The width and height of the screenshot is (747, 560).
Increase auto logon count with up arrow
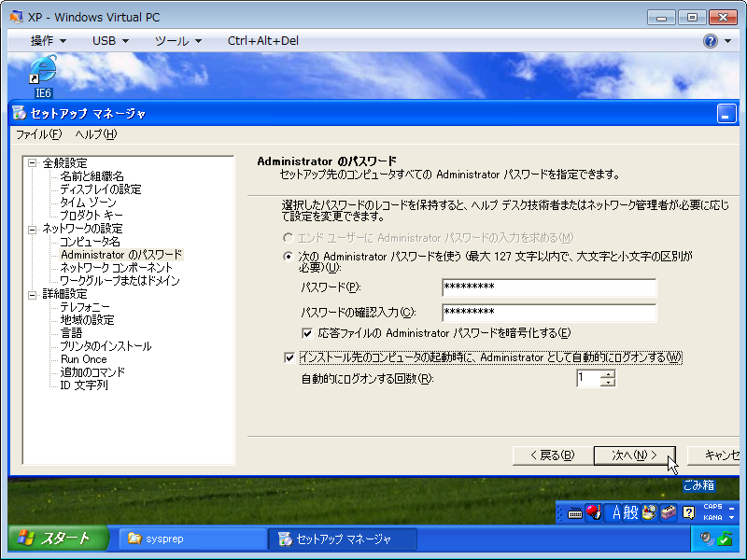tap(608, 374)
